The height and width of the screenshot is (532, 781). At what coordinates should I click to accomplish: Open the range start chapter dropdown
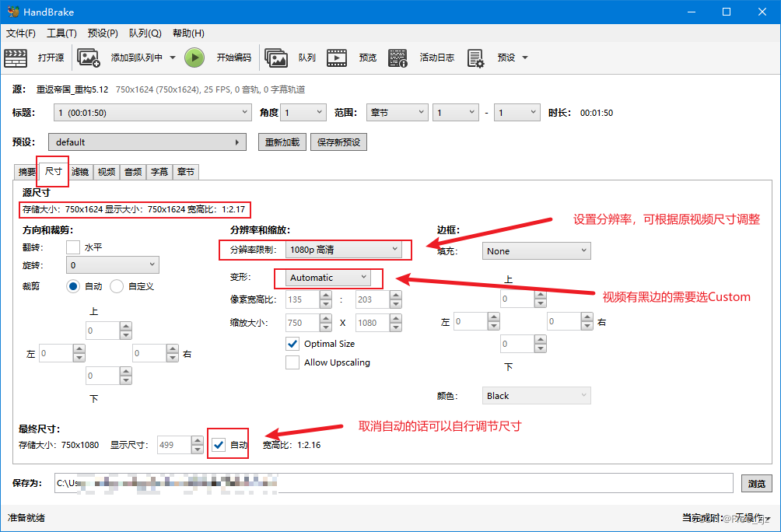pos(456,113)
